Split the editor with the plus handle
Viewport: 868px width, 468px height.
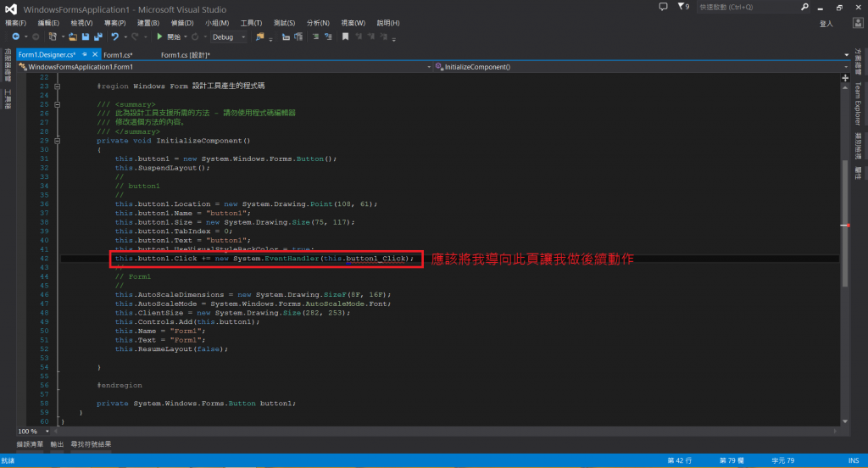845,78
